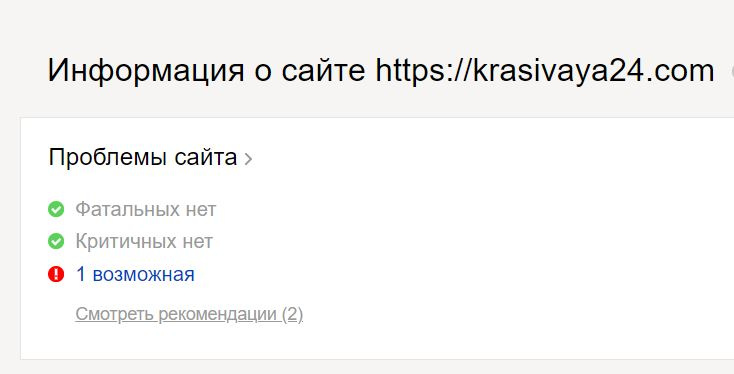The image size is (734, 374).
Task: Click the red exclamation warning icon
Action: tap(56, 274)
